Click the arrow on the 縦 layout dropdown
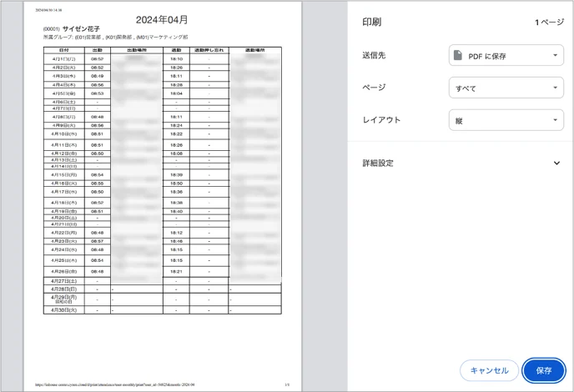This screenshot has width=574, height=392. pos(556,120)
